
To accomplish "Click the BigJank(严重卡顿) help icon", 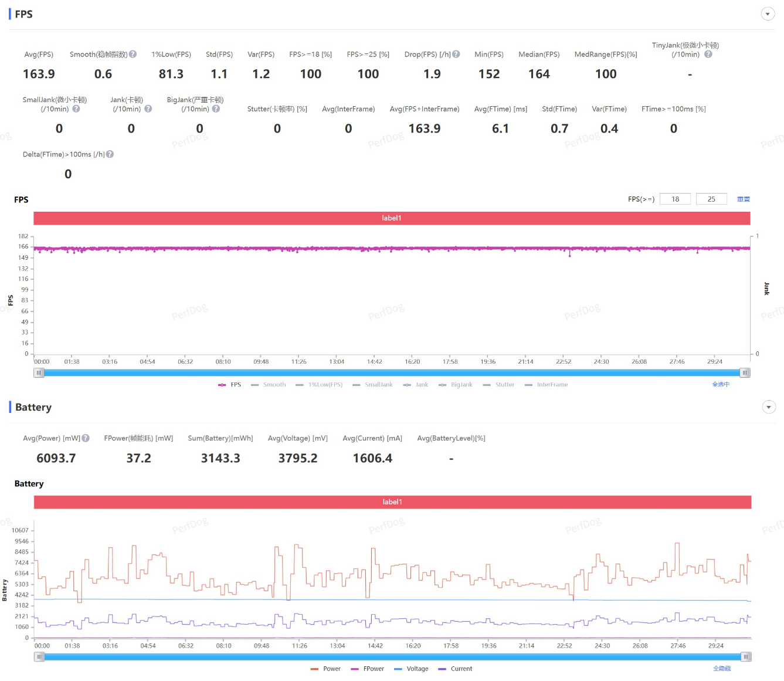I will pos(216,109).
